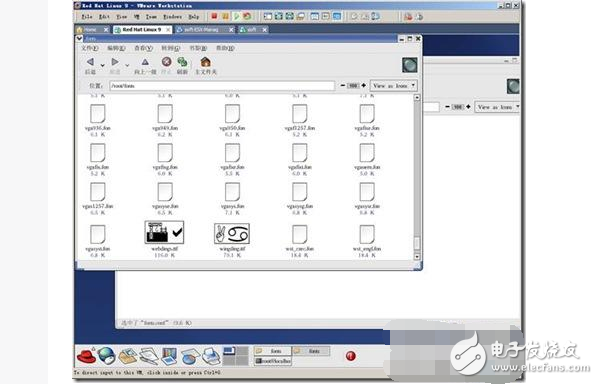Screen dimensions: 598x384
Task: Open the VMware Edit menu
Action: click(104, 17)
